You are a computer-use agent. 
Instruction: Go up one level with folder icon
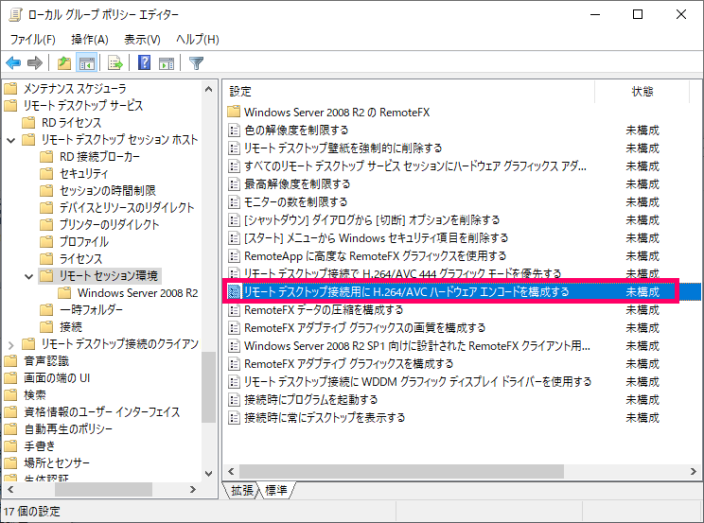click(64, 63)
